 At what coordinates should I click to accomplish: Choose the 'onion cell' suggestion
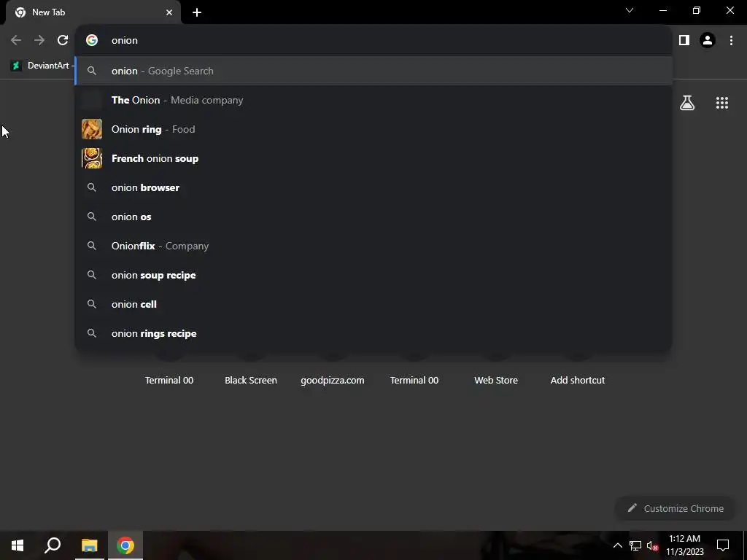(x=373, y=304)
